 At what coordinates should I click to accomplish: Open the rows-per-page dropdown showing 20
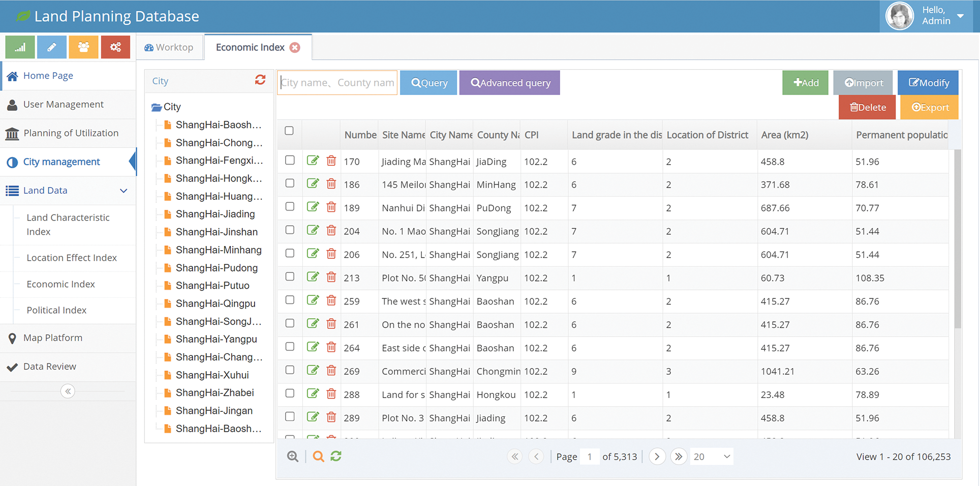(712, 457)
